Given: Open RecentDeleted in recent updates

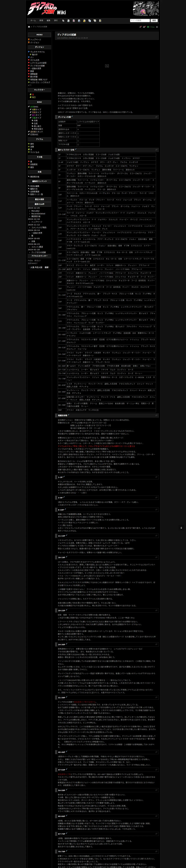Looking at the screenshot, I should point(38,214).
